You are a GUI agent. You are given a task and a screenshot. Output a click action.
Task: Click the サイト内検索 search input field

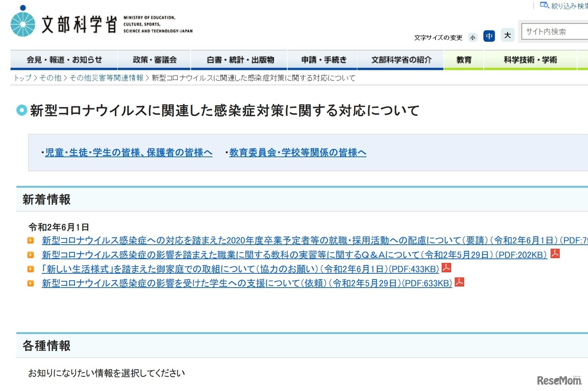(x=556, y=32)
